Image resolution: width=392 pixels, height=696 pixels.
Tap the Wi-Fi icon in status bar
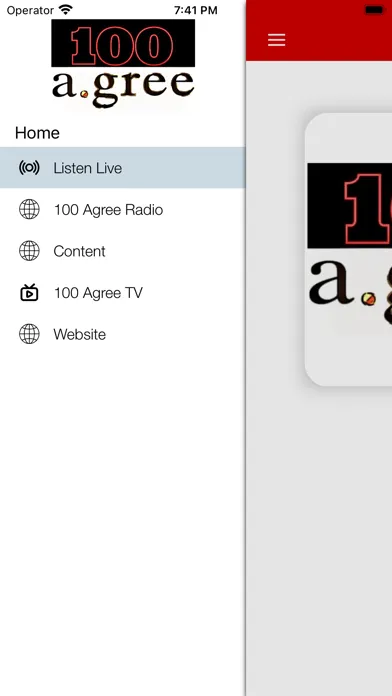point(66,10)
